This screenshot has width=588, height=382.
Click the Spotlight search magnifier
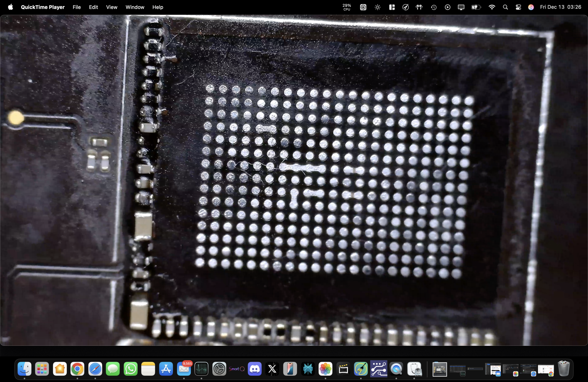[x=505, y=7]
